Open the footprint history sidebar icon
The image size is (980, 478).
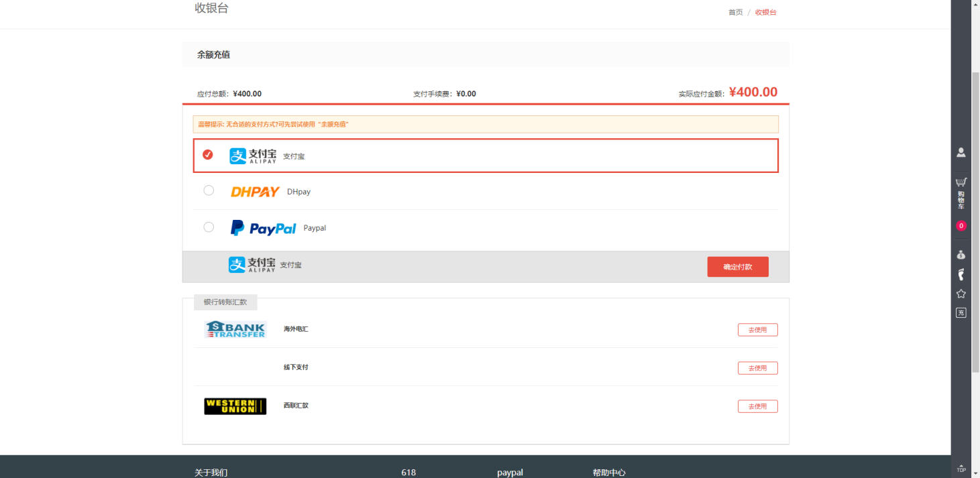click(961, 274)
